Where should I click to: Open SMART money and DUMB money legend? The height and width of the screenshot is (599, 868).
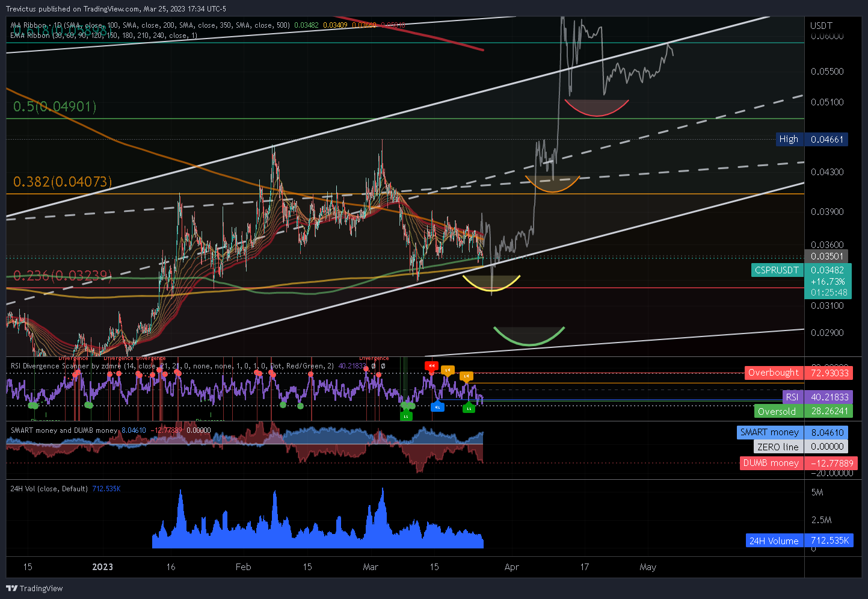click(x=64, y=430)
